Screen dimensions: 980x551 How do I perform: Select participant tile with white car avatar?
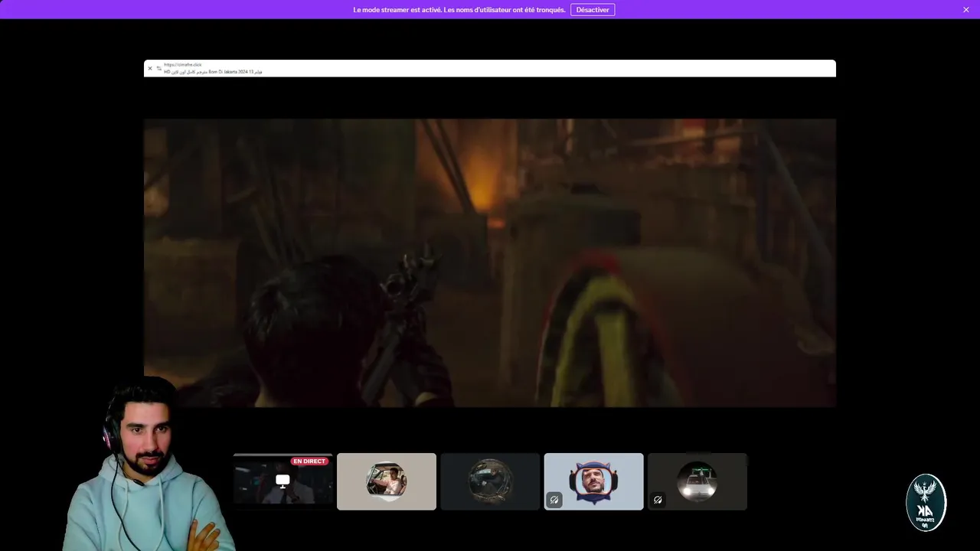coord(697,481)
